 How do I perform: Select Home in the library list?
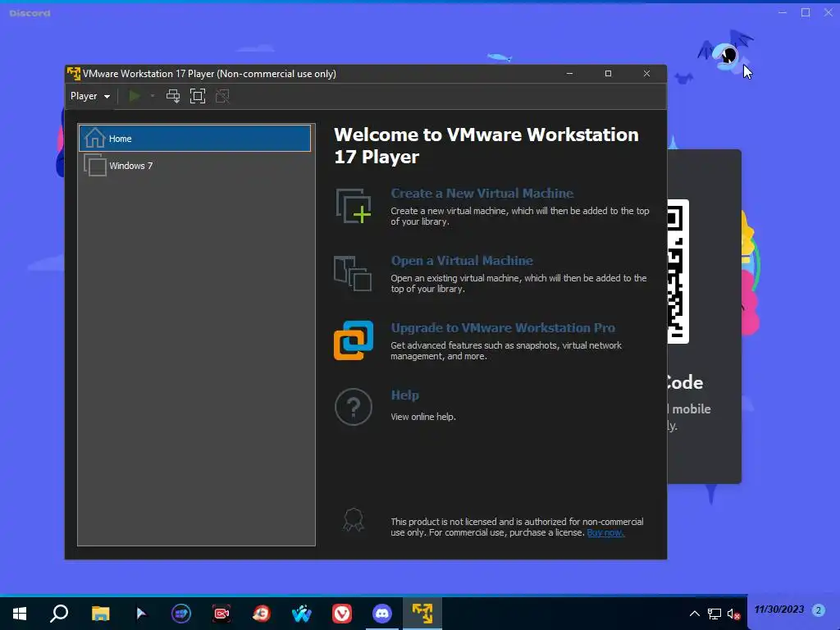[x=195, y=138]
